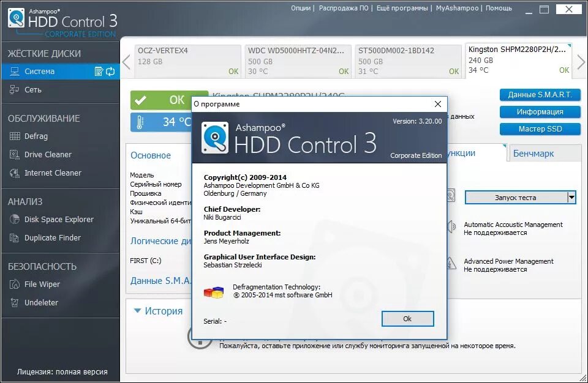
Task: Open the Помощь menu
Action: pos(499,8)
